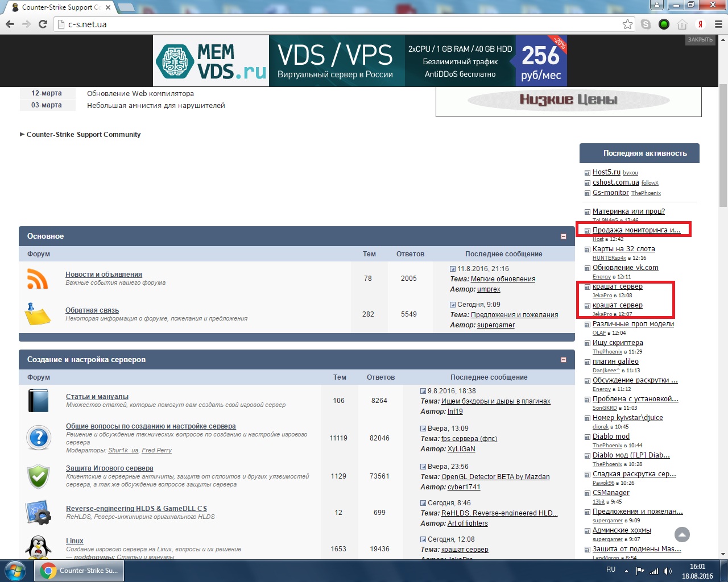Reload the page with browser refresh icon
728x582 pixels.
pyautogui.click(x=43, y=24)
